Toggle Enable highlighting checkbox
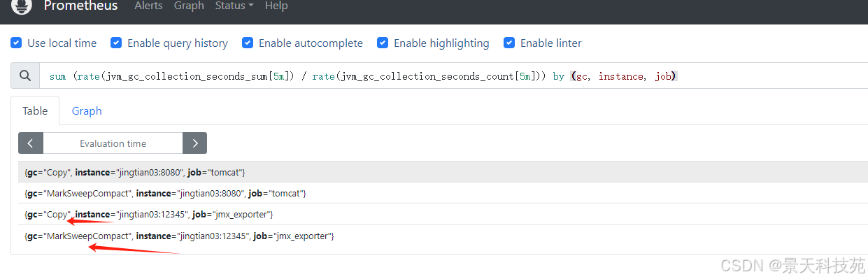Viewport: 868px width, 279px height. [x=383, y=43]
